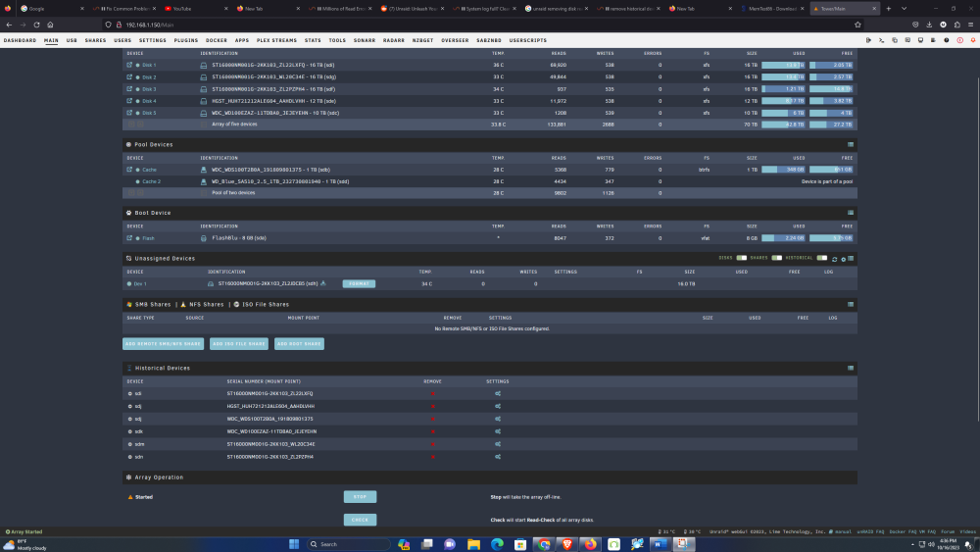Toggle the Historical switch in Unassigned Devices
Viewport: 980px width, 552px height.
pyautogui.click(x=822, y=258)
